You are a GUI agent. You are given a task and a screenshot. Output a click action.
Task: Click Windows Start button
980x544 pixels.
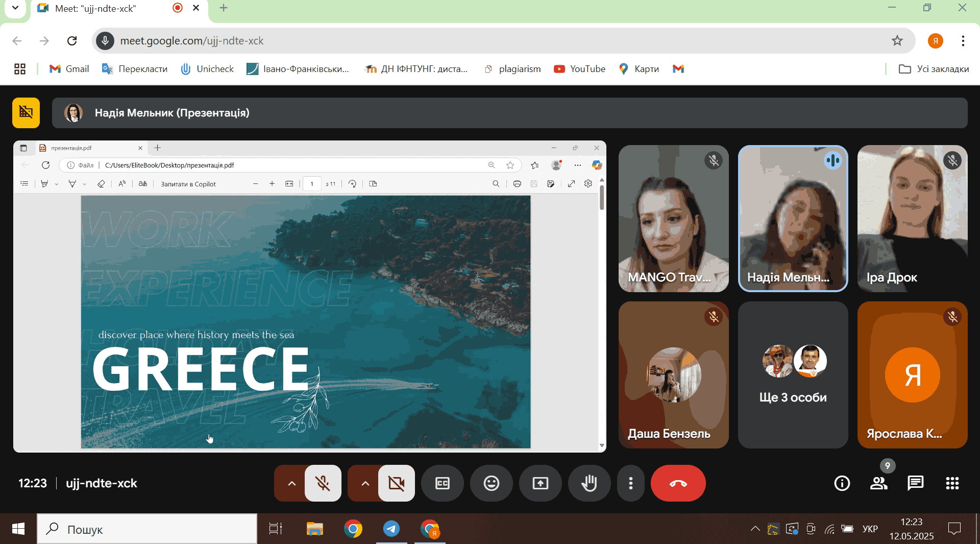[18, 529]
